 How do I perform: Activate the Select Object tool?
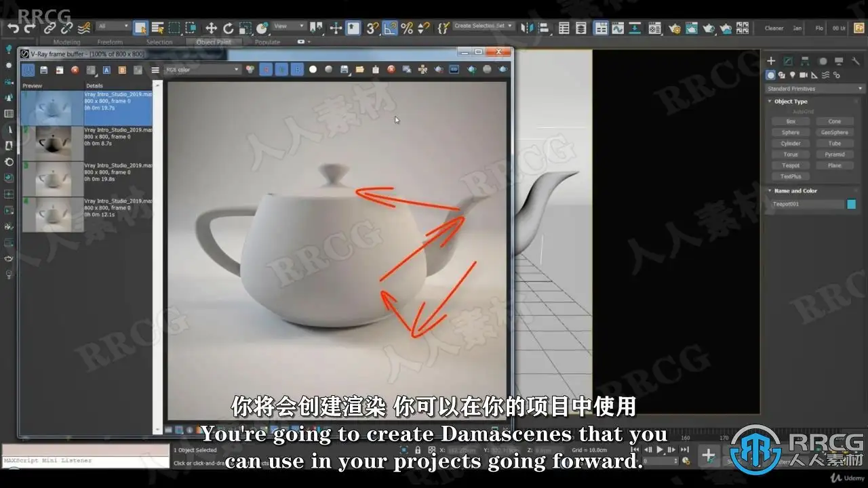[140, 28]
